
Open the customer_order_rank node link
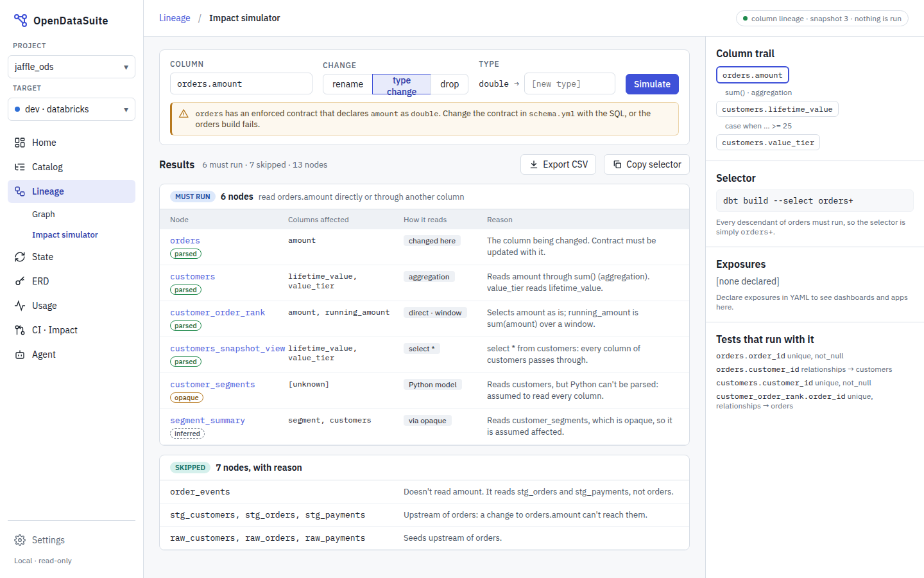tap(218, 313)
